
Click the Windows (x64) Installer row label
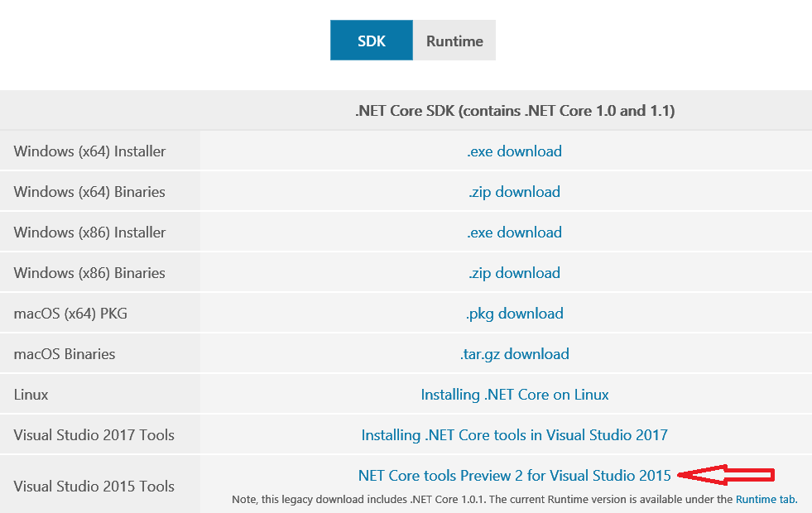point(89,151)
